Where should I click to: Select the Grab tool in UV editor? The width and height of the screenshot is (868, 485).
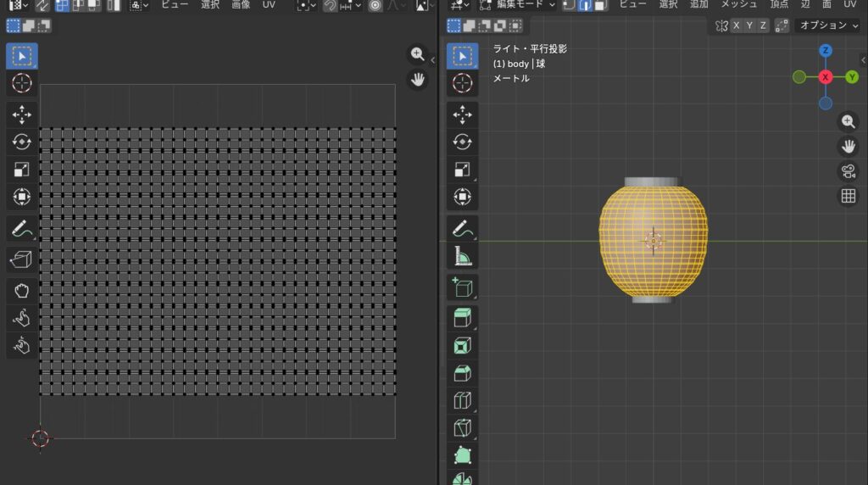pos(22,290)
